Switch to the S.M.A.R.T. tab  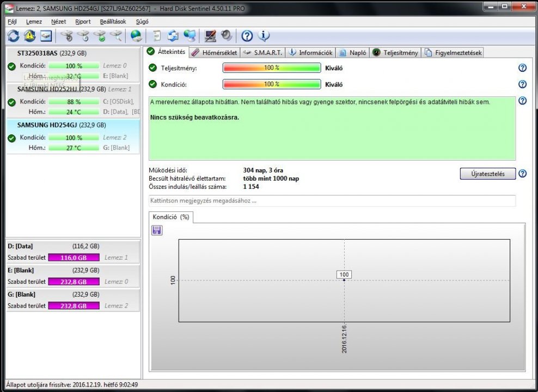click(x=263, y=52)
